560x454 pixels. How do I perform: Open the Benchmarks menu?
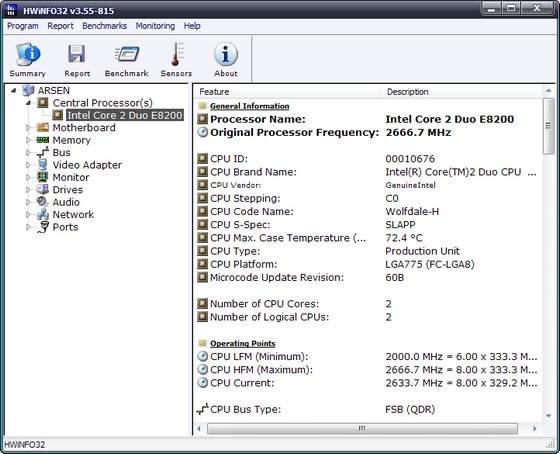pos(104,26)
